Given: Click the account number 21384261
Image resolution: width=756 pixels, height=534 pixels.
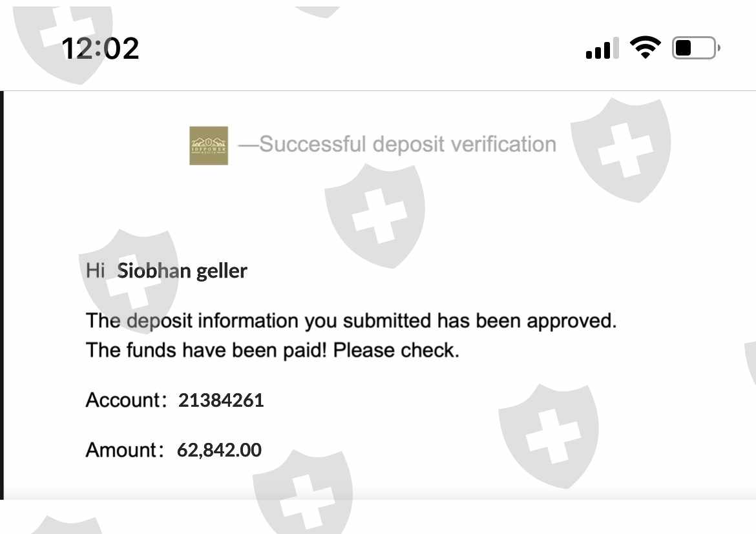Looking at the screenshot, I should point(221,400).
